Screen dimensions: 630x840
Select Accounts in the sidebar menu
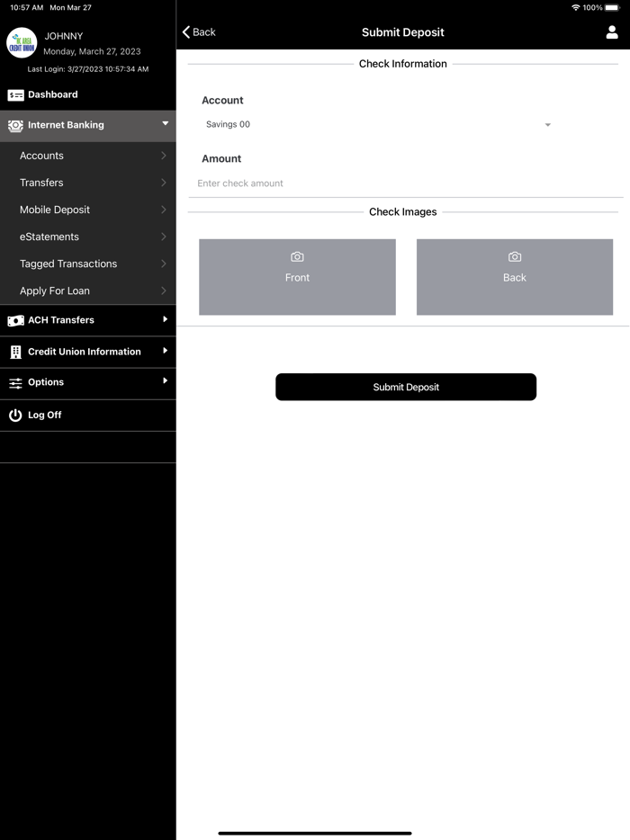point(88,156)
